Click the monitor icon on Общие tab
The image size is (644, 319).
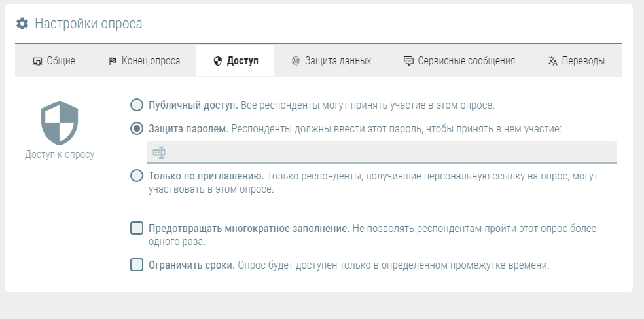pyautogui.click(x=37, y=61)
